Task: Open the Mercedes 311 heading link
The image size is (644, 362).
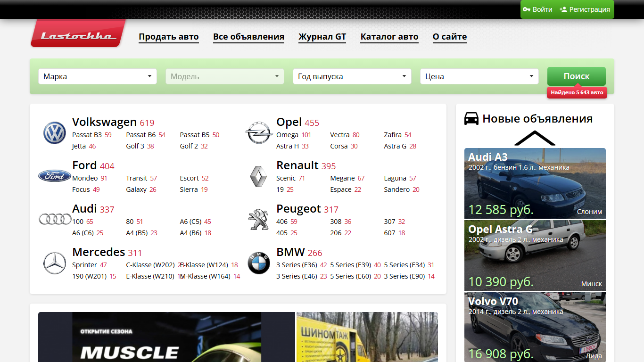Action: pos(107,252)
